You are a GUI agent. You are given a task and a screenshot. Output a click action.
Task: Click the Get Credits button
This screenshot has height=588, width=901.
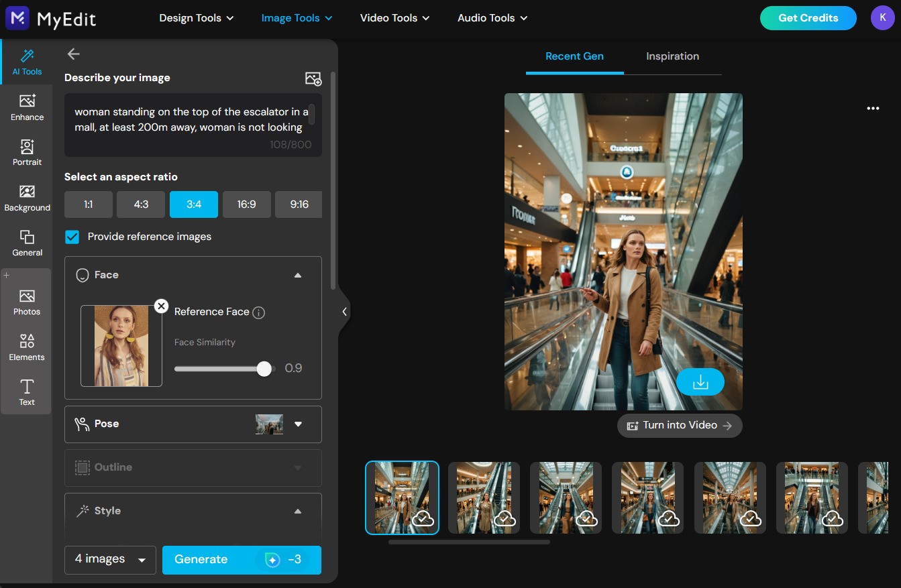coord(808,18)
